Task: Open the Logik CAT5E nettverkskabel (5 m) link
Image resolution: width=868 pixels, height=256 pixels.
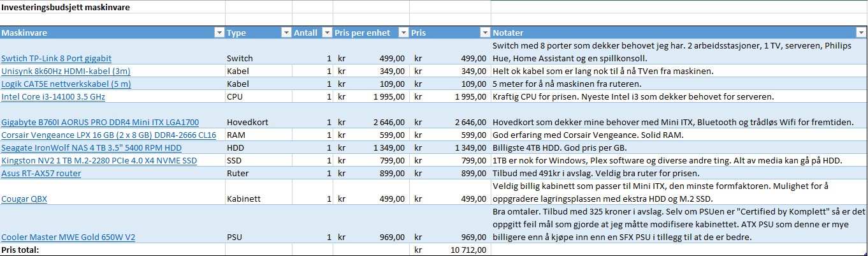Action: [66, 84]
